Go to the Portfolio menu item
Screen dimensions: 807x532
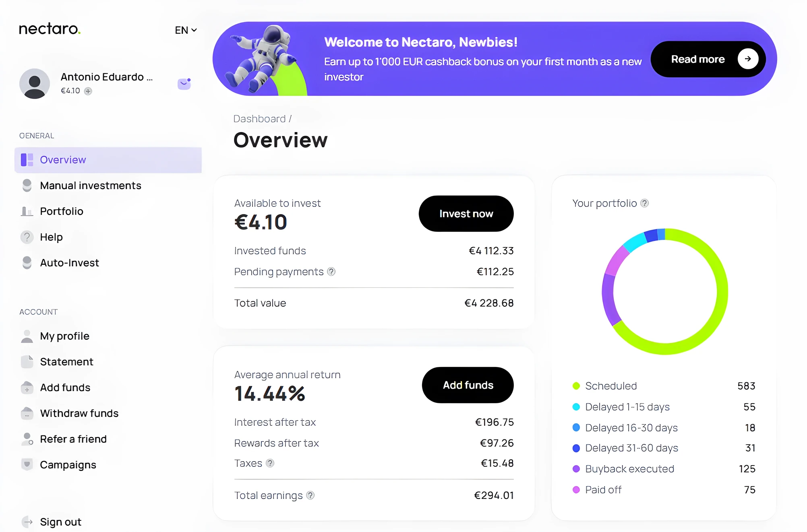62,211
